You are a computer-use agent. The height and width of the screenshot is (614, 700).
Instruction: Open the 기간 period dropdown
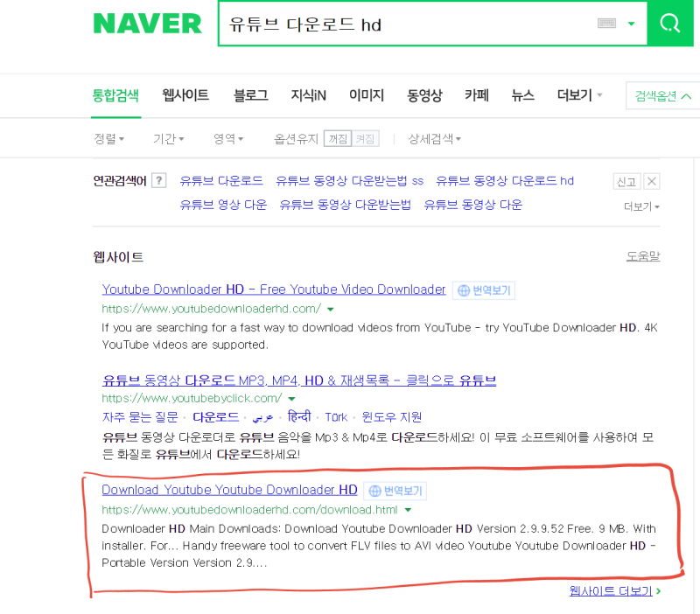pyautogui.click(x=169, y=139)
